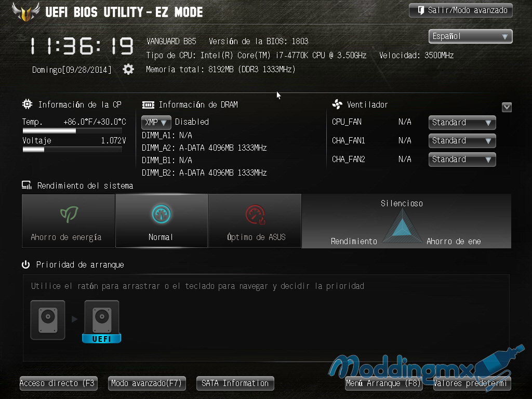
Task: Click the fan profile triangle graphic
Action: pos(402,225)
